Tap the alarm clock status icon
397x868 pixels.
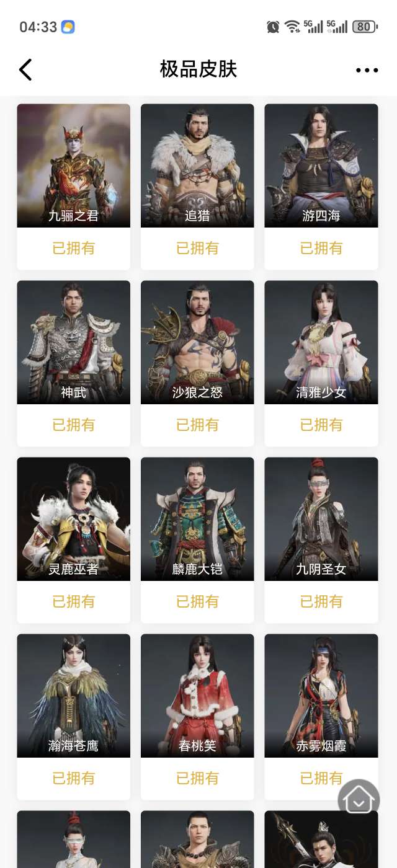tap(273, 27)
